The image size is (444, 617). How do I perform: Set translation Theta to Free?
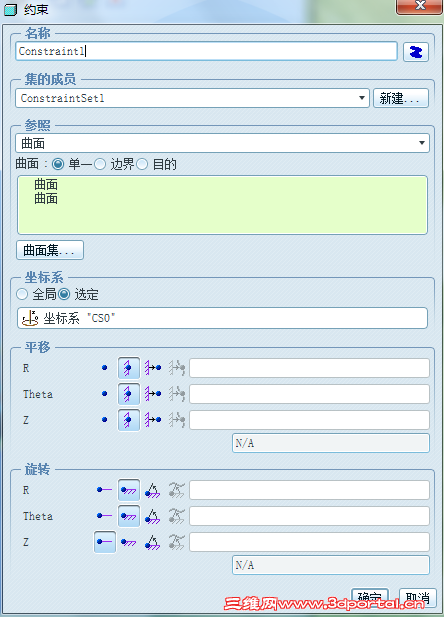pos(104,394)
